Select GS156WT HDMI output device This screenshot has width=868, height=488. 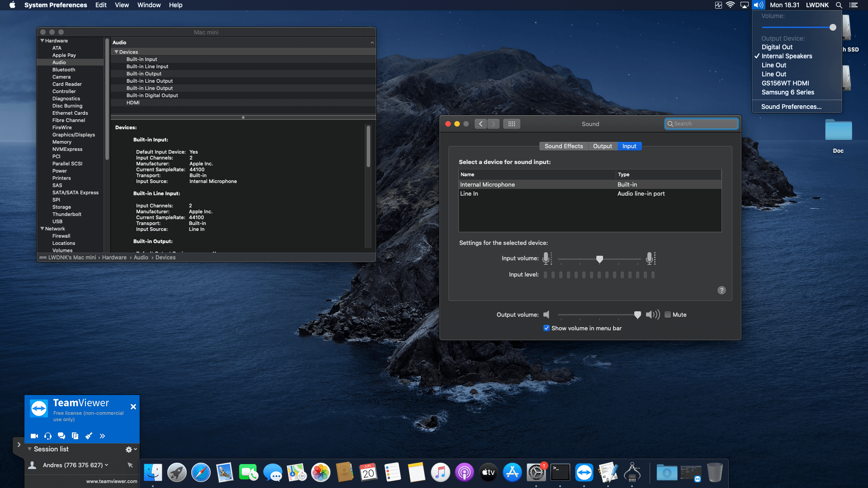point(785,83)
